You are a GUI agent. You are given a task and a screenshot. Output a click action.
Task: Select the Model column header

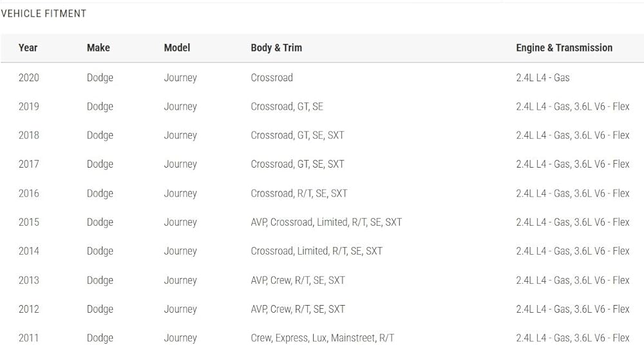[177, 48]
